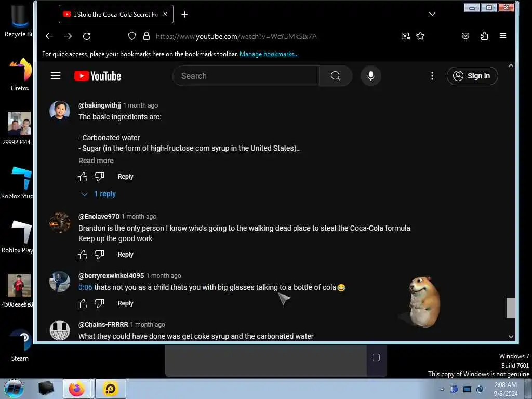Open @bakingwithjj channel avatar

click(x=60, y=110)
